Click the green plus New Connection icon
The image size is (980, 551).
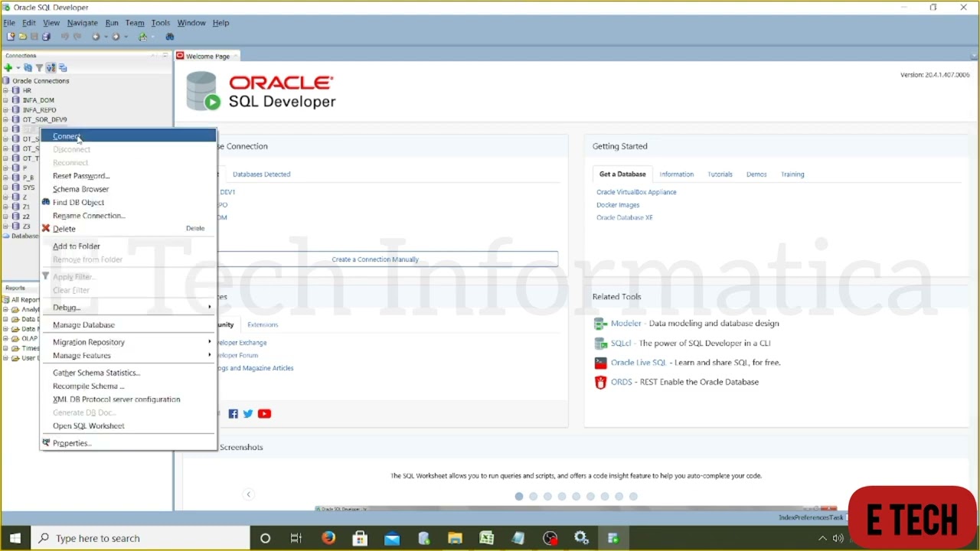[x=8, y=68]
